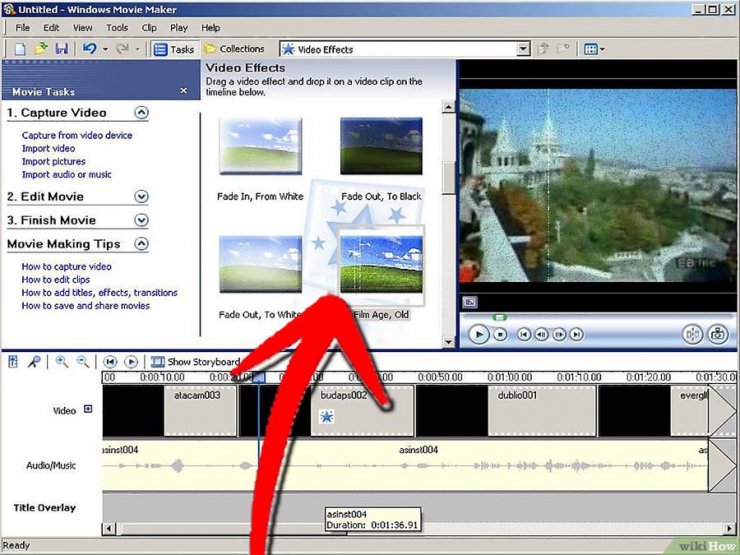Expand the Edit Movie section
Screen dimensions: 740x555
141,196
